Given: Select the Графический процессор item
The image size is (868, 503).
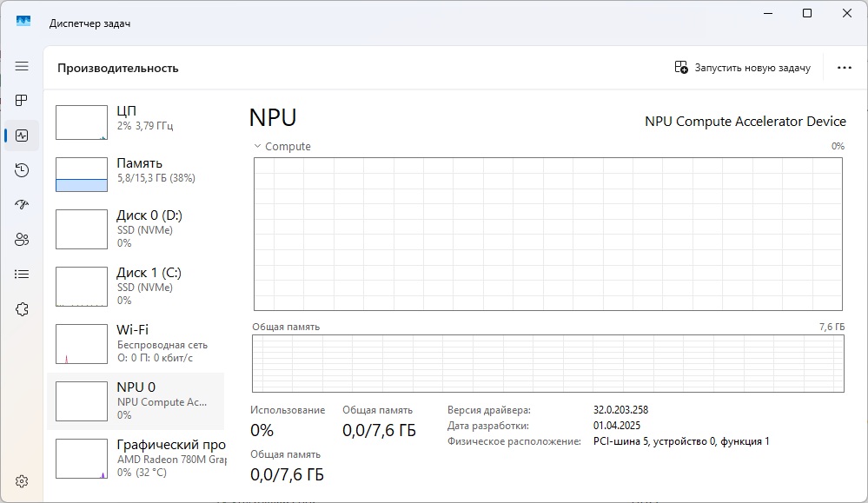Looking at the screenshot, I should [x=136, y=458].
